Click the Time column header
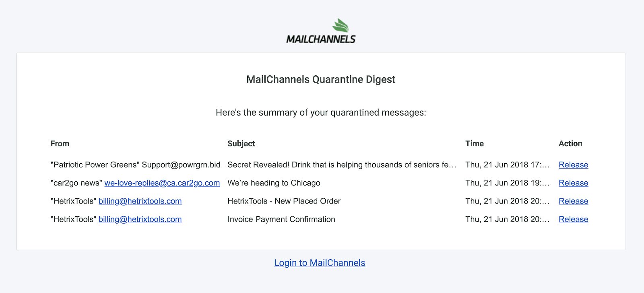The image size is (644, 293). pyautogui.click(x=475, y=143)
